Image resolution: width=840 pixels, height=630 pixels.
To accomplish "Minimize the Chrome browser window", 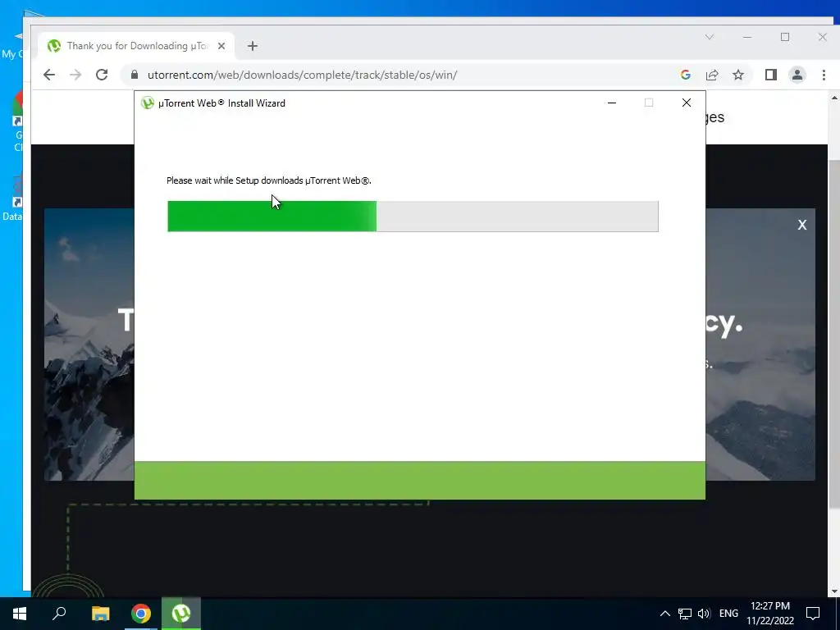I will tap(747, 37).
